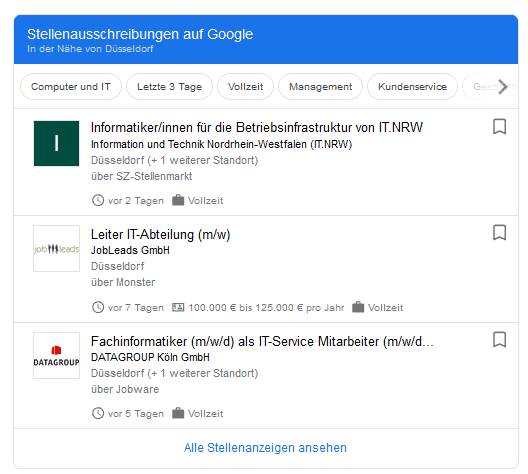Apply the Letzte 3 Tage filter

(x=169, y=87)
